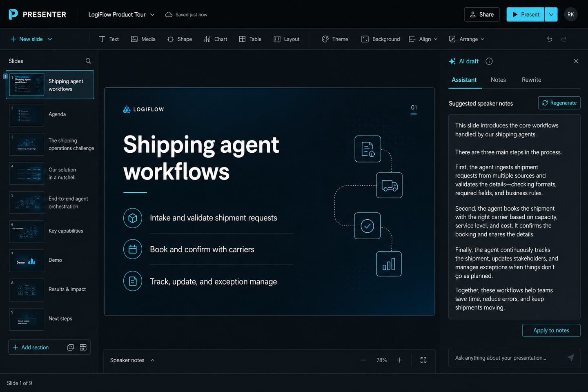Open the Layout options
Viewport: 588px width, 392px height.
tap(287, 39)
